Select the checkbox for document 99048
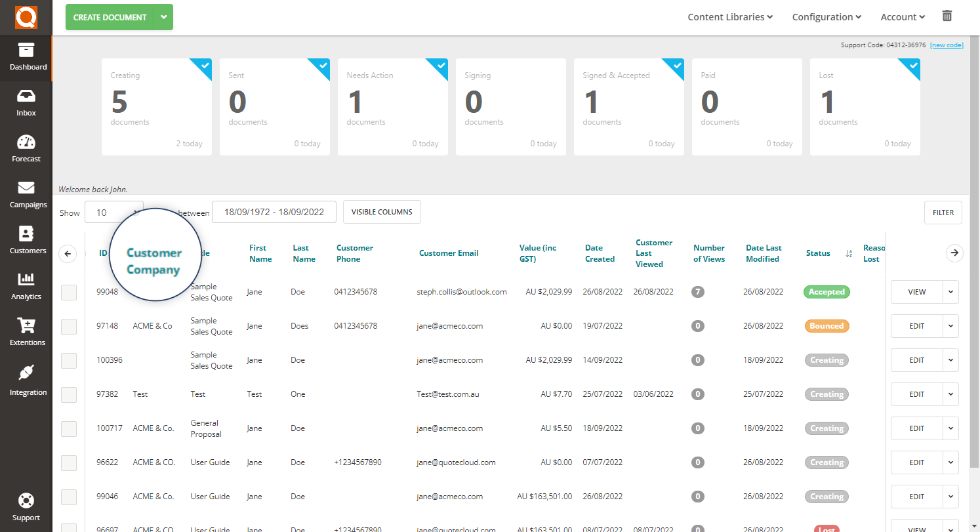 68,292
